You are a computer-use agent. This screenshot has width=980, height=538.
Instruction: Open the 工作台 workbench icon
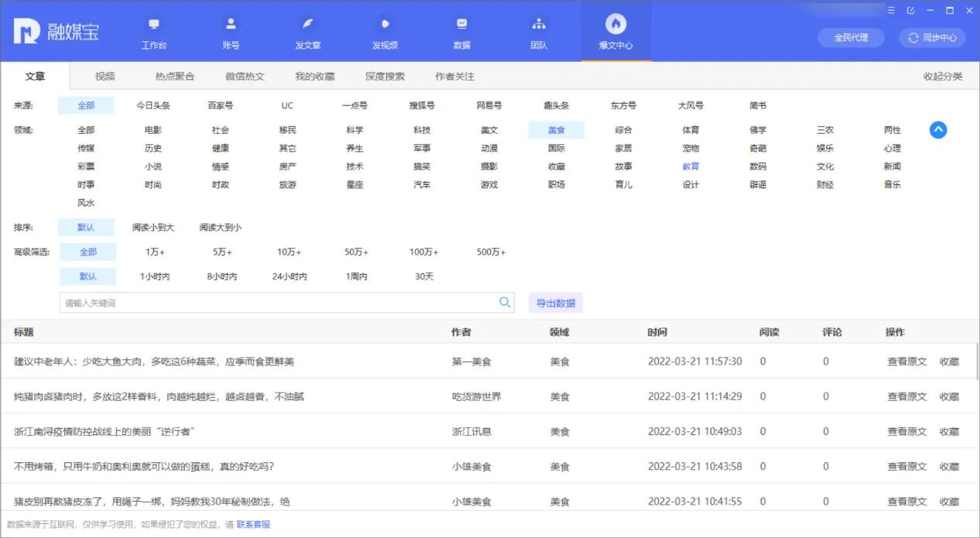(152, 31)
